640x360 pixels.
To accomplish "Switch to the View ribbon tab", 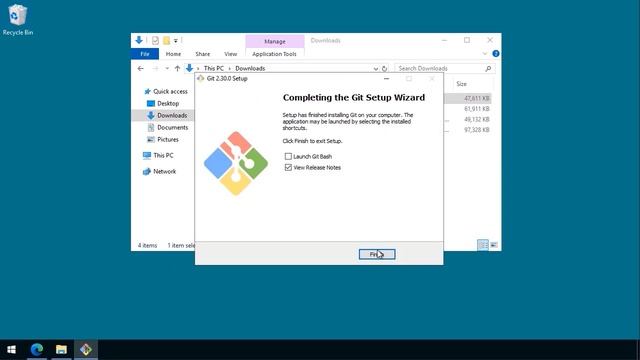I will click(231, 54).
